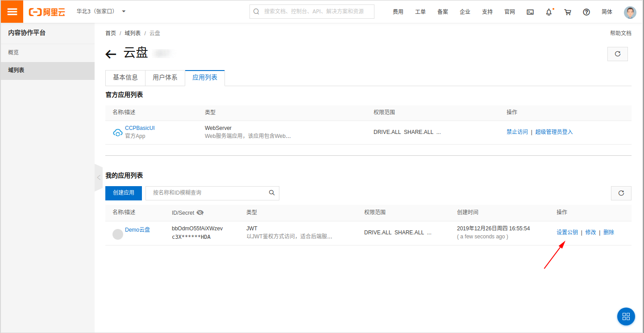Open the 工单 top menu
This screenshot has height=333, width=644.
420,12
